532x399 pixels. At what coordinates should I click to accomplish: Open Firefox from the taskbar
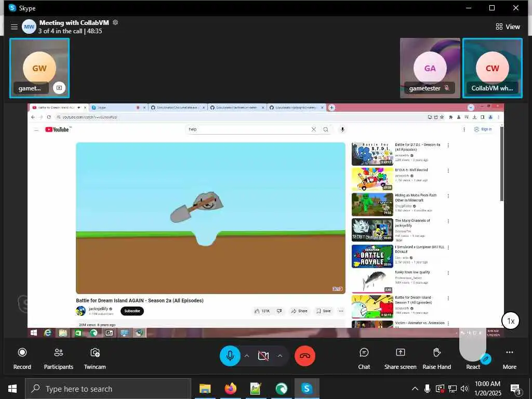[230, 389]
